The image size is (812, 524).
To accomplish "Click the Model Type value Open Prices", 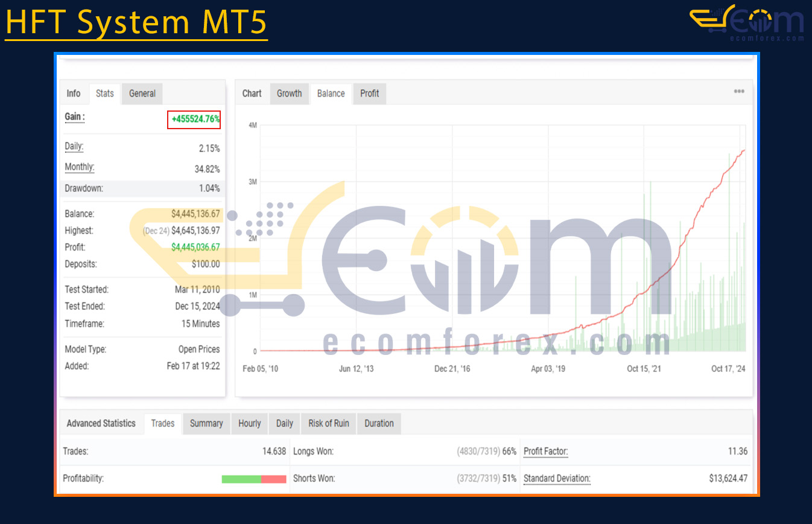I will (x=199, y=350).
